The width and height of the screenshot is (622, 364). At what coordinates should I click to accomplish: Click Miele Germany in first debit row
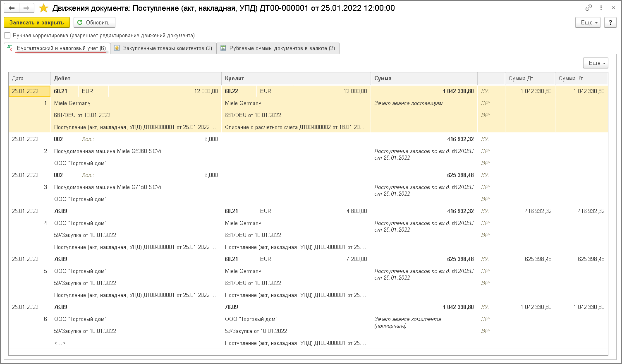(x=72, y=103)
